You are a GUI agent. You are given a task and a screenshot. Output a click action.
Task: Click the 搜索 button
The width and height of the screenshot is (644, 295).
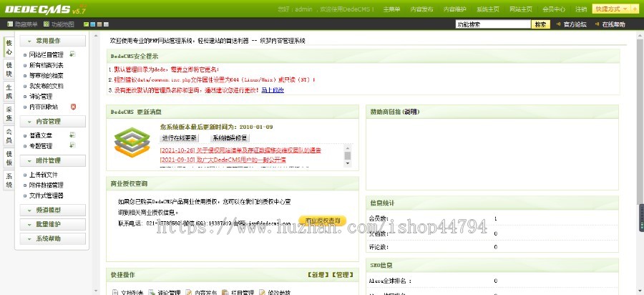(x=541, y=24)
